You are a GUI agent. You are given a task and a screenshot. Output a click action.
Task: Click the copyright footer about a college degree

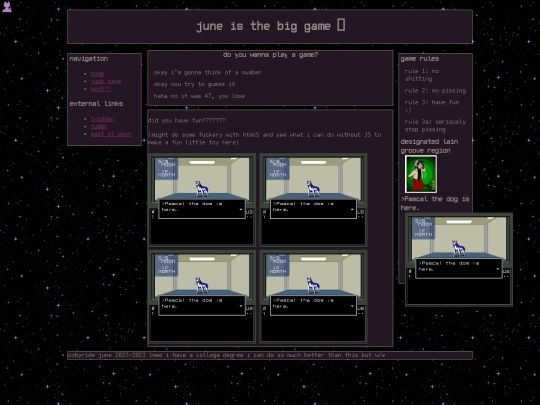pos(226,355)
